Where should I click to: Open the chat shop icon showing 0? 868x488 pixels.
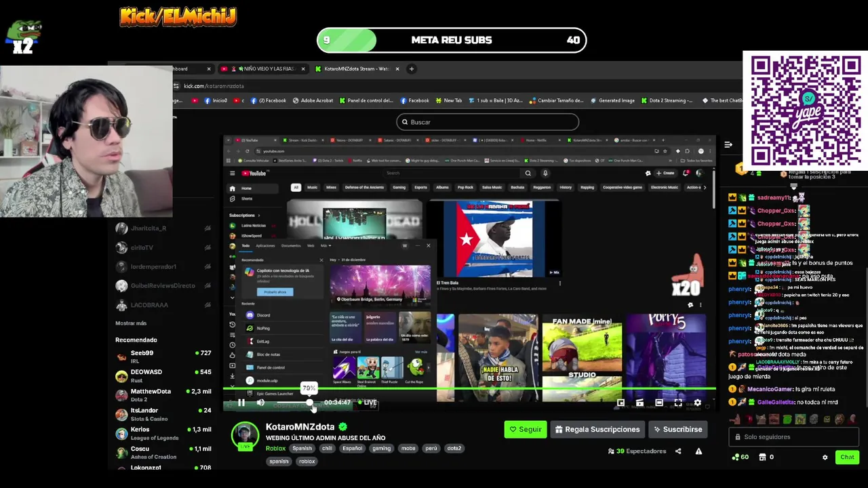[x=766, y=457]
